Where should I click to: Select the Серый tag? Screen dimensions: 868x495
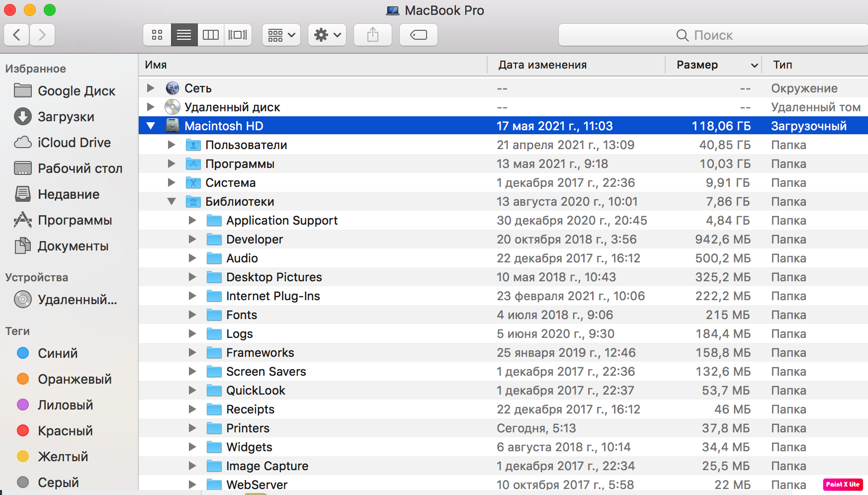[48, 483]
